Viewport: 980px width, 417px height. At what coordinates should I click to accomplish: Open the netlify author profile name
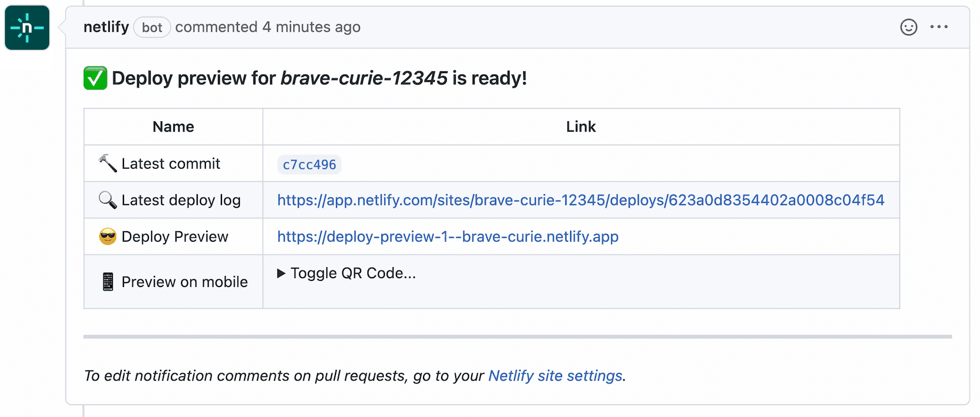(x=106, y=27)
